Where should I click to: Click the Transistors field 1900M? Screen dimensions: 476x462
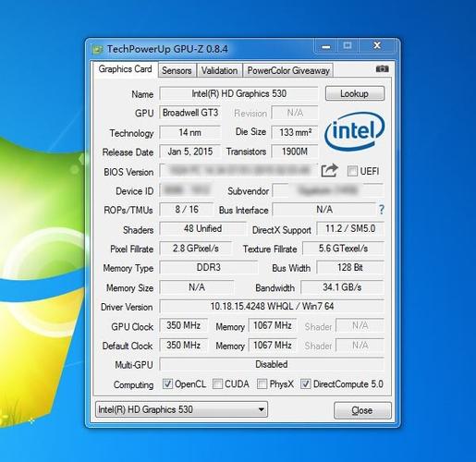(295, 152)
